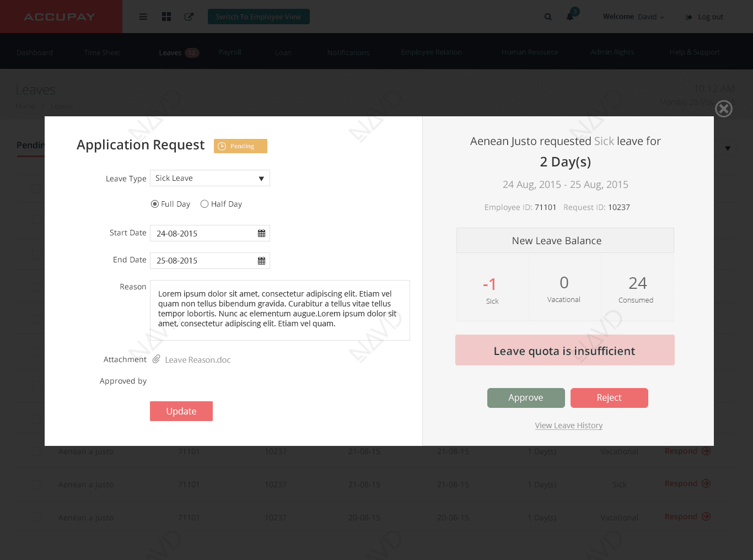Click the Pending tab behind modal
This screenshot has width=753, height=560.
coord(31,145)
